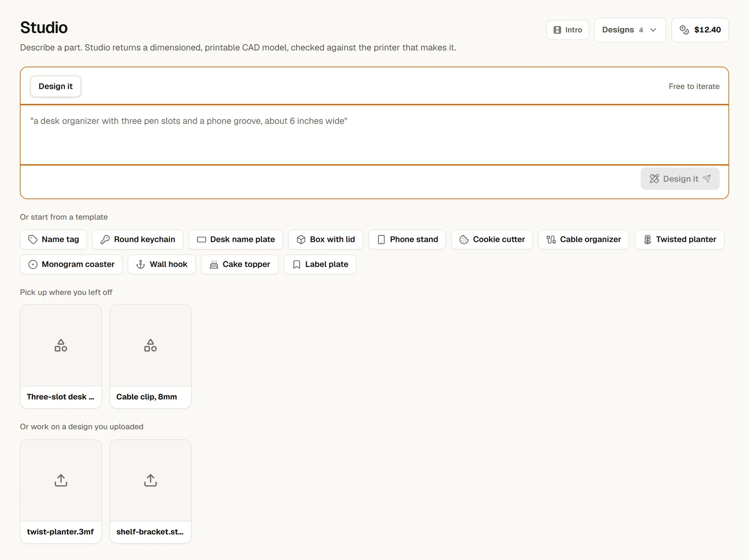749x560 pixels.
Task: Choose the Phone stand template
Action: pyautogui.click(x=407, y=240)
